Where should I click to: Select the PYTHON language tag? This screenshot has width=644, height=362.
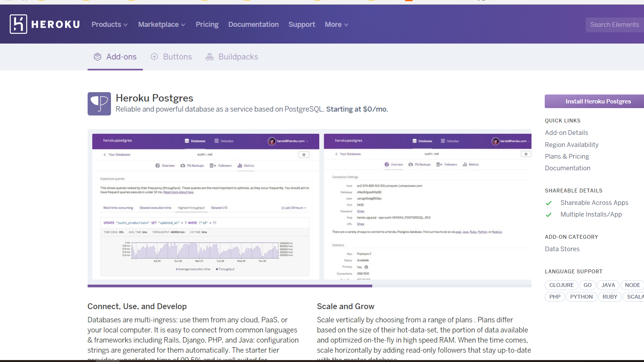[581, 297]
